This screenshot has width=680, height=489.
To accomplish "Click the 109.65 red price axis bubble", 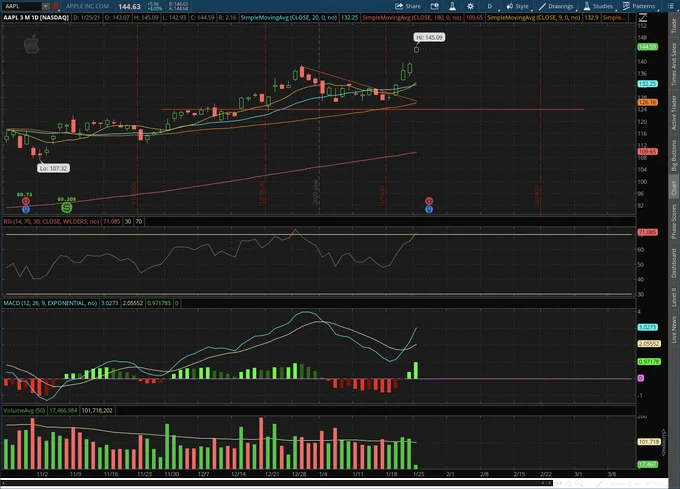I will point(647,152).
